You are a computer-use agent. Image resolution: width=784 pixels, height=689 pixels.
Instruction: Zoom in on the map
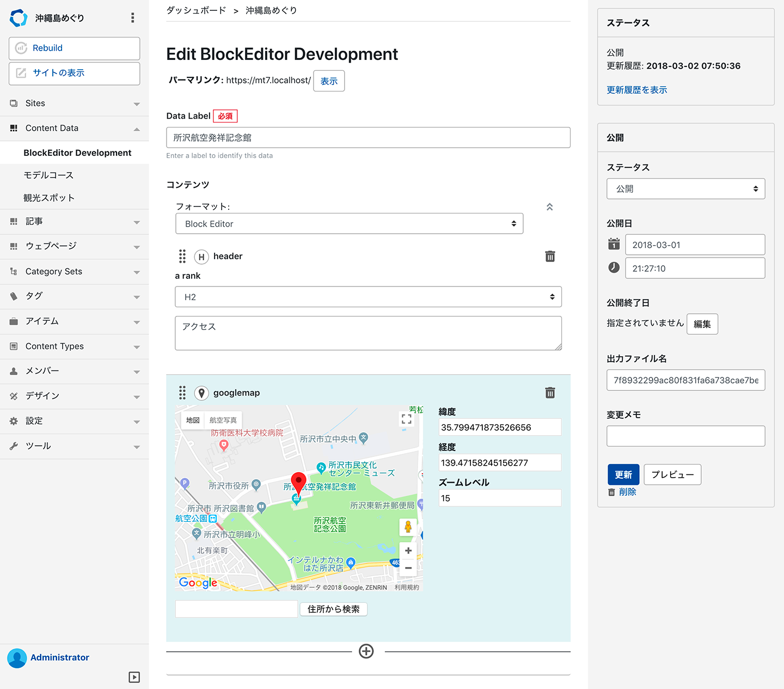408,551
